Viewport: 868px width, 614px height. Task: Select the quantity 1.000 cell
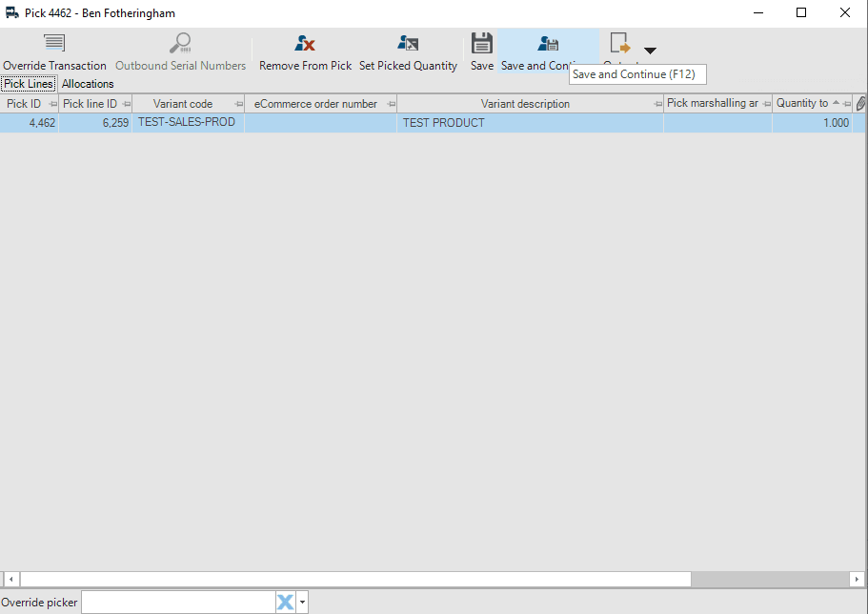click(x=812, y=123)
